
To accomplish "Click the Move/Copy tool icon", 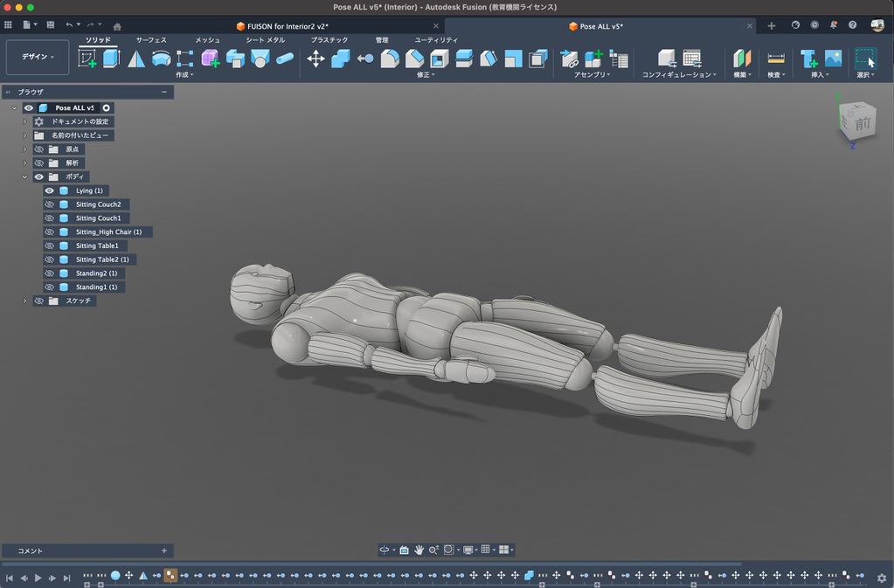I will pos(315,59).
